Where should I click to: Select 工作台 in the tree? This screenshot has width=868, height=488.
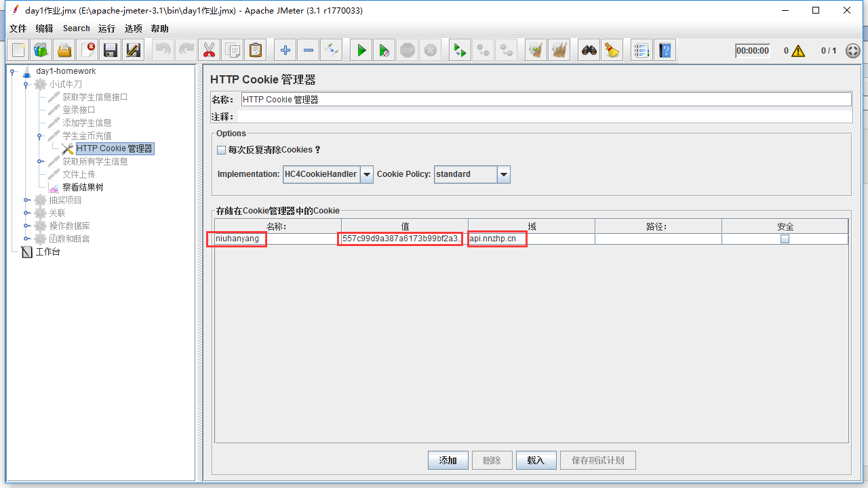point(47,252)
